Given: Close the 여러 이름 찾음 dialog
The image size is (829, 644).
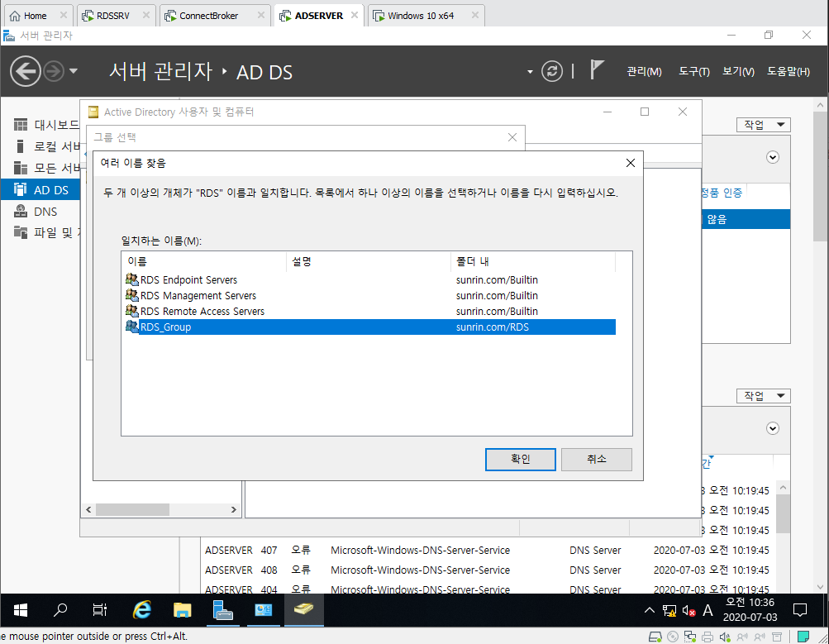Looking at the screenshot, I should [x=630, y=163].
